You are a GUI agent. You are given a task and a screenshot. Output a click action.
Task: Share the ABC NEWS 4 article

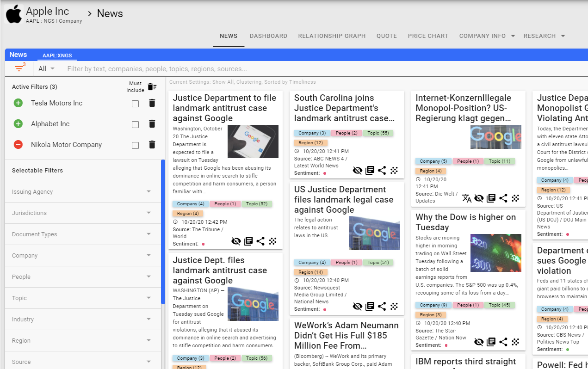point(382,170)
